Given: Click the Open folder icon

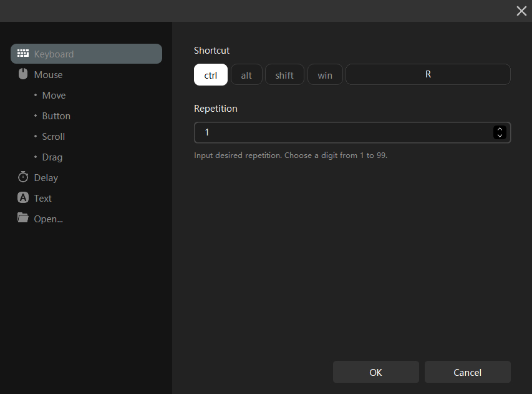Looking at the screenshot, I should click(23, 218).
